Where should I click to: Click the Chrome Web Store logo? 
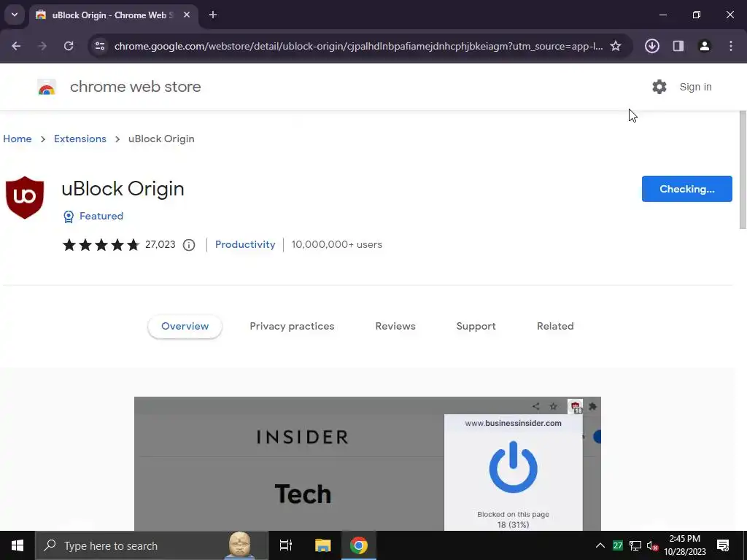tap(47, 87)
